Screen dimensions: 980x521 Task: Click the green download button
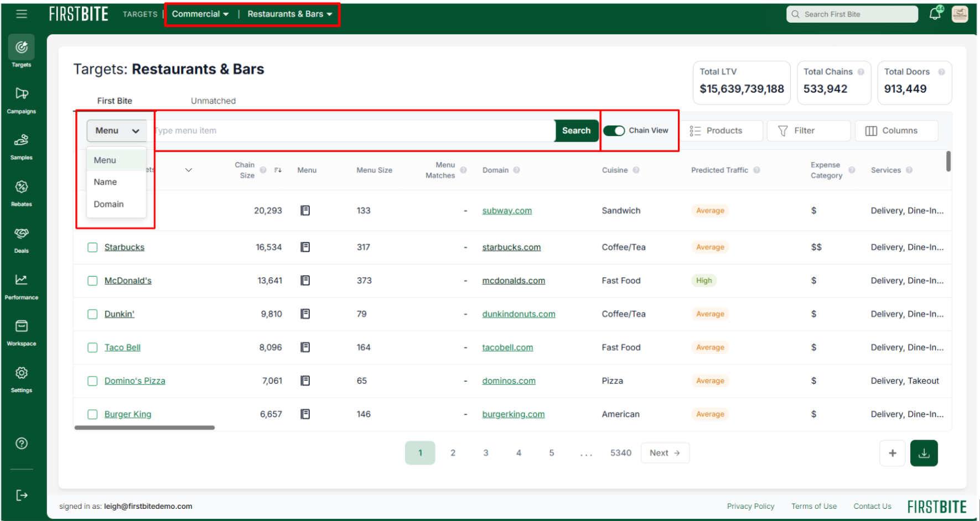click(924, 453)
